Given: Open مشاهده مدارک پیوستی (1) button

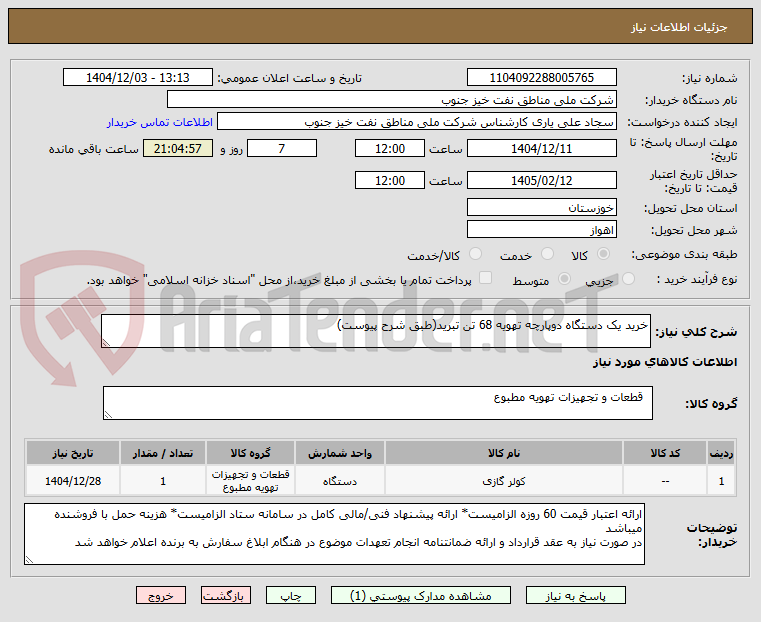Looking at the screenshot, I should click(x=421, y=596).
